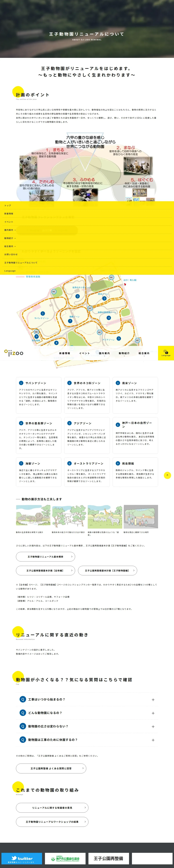Image resolution: width=174 pixels, height=868 pixels.
Task: Click the 南米ゾーン card title
Action: click(x=129, y=383)
